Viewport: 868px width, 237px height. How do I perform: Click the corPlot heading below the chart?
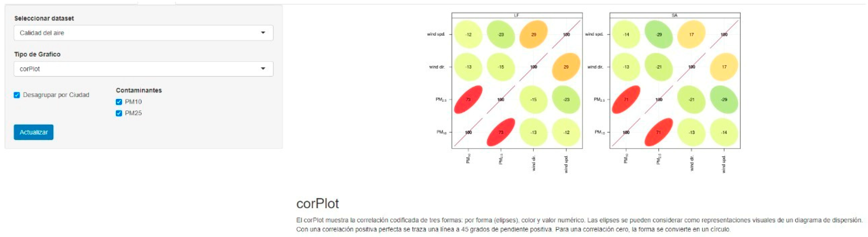click(x=317, y=204)
